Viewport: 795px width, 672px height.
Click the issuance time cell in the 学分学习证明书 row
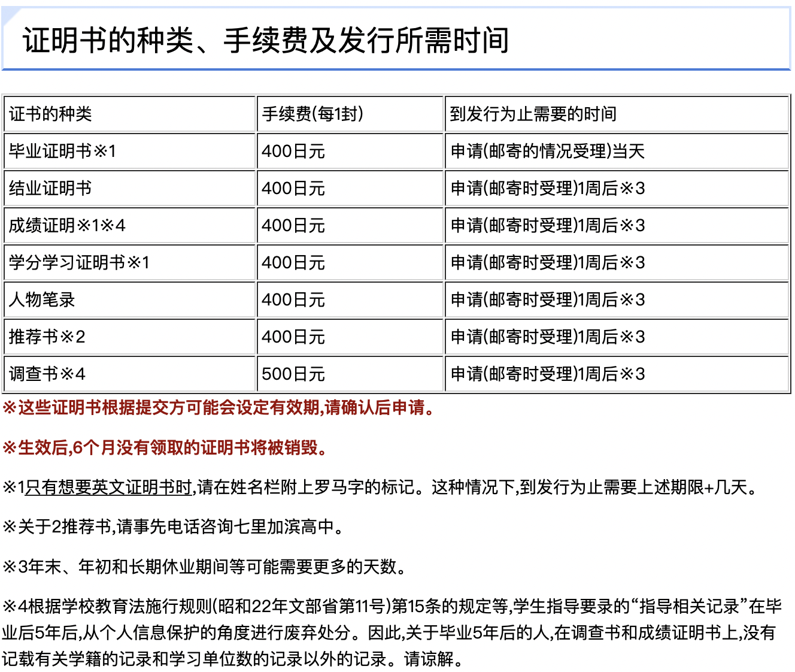click(x=617, y=262)
